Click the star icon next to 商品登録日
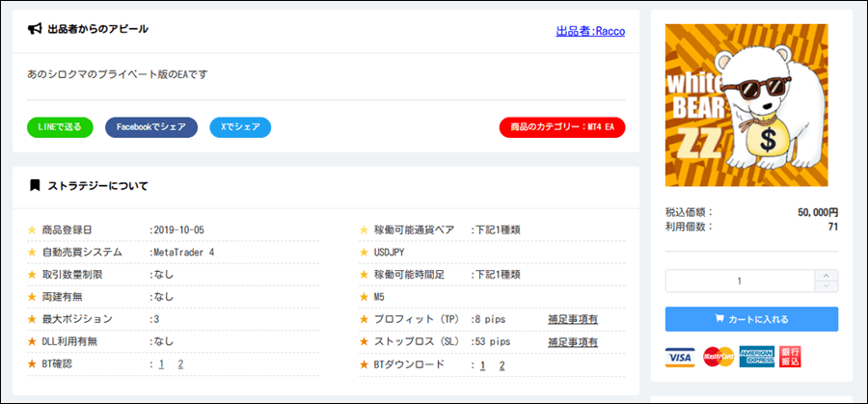Screen dimensions: 868x404 click(x=32, y=230)
